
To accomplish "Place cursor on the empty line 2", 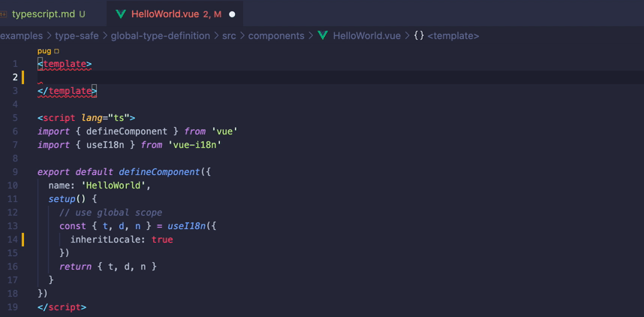I will (x=225, y=77).
